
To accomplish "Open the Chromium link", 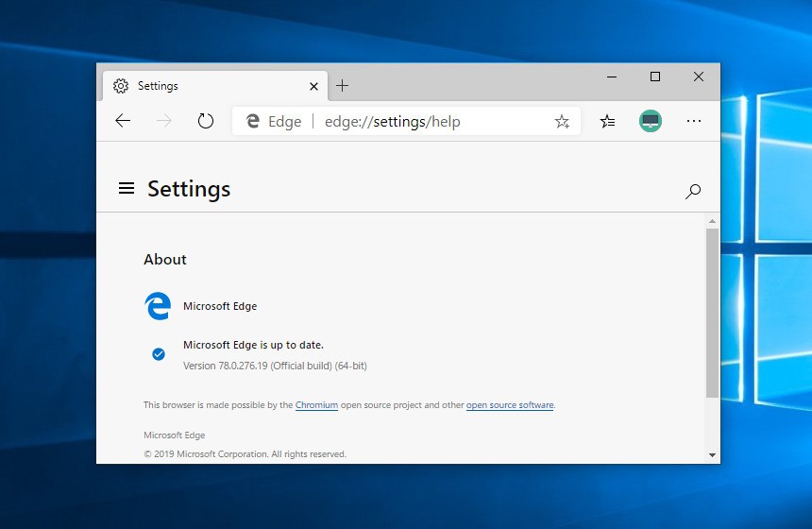I will 316,405.
